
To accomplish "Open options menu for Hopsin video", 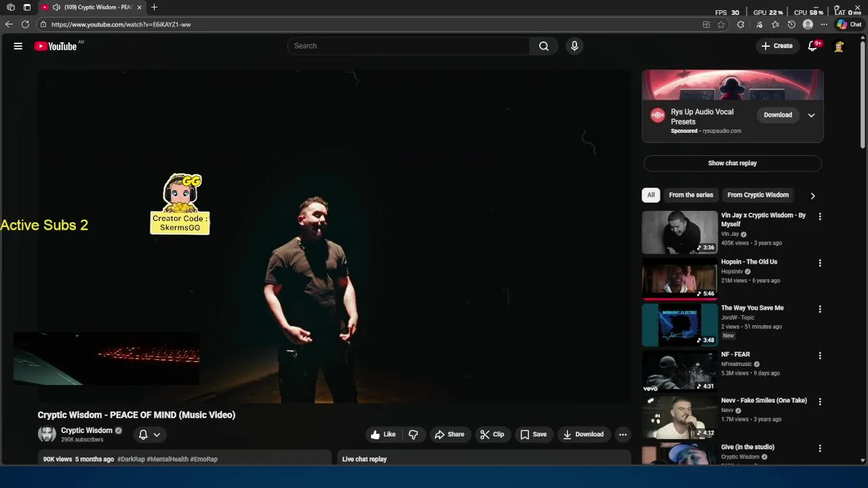I will (x=820, y=263).
